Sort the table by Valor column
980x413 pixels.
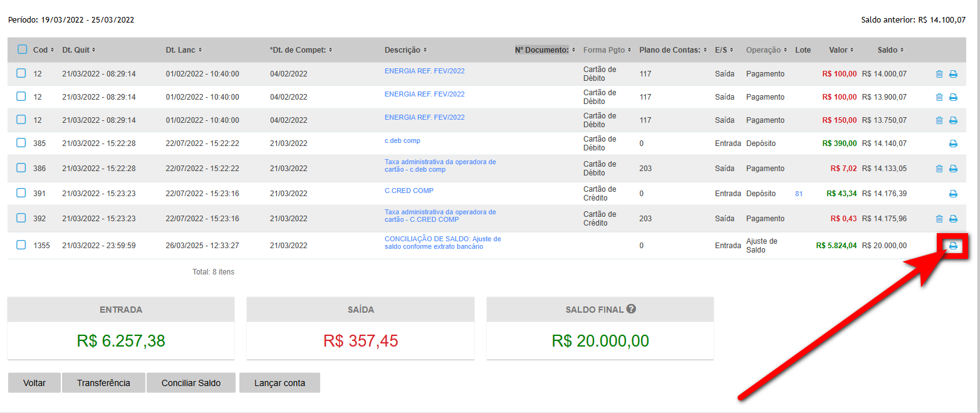click(x=840, y=50)
